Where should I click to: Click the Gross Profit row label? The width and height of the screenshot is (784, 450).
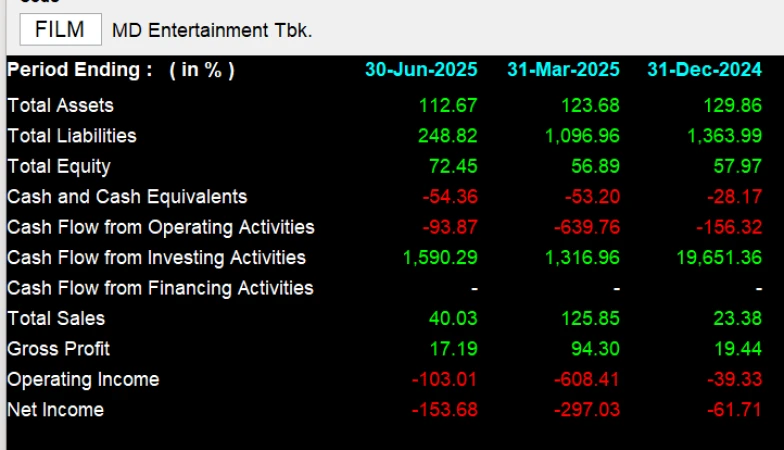(x=58, y=349)
